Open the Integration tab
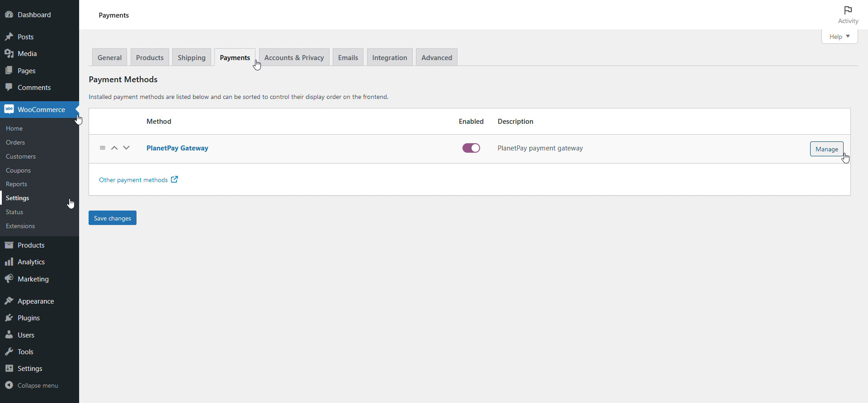This screenshot has width=868, height=403. point(390,57)
